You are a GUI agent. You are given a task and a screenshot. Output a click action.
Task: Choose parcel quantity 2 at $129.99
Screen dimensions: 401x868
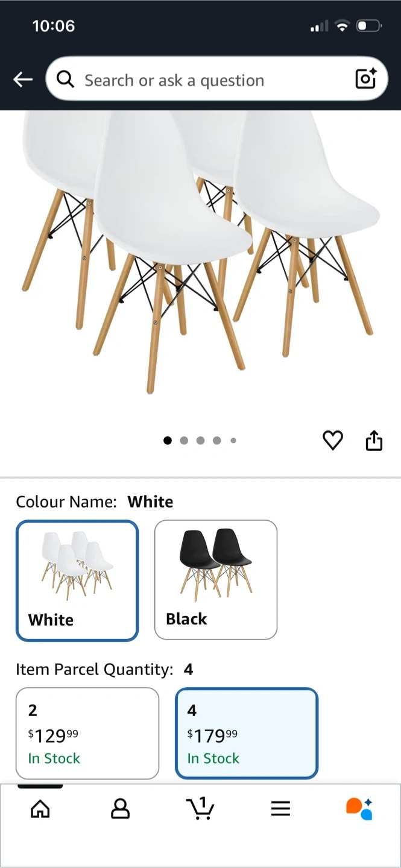point(87,734)
